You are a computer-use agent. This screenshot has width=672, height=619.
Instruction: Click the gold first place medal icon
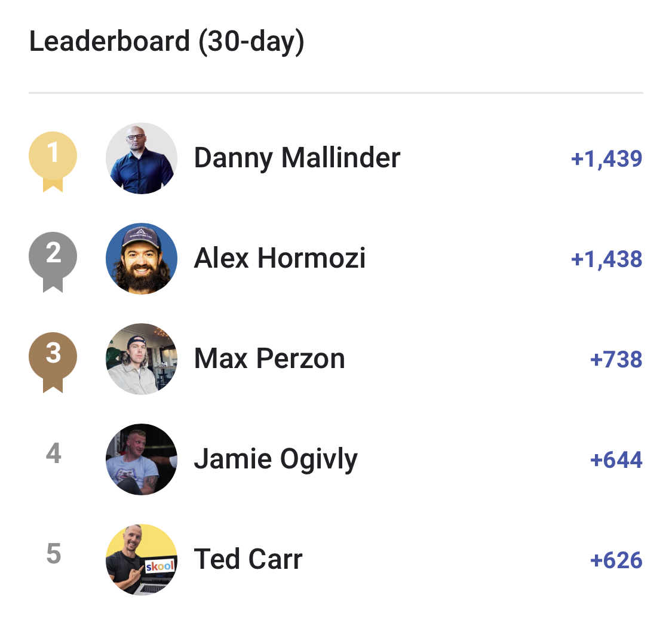[x=53, y=161]
